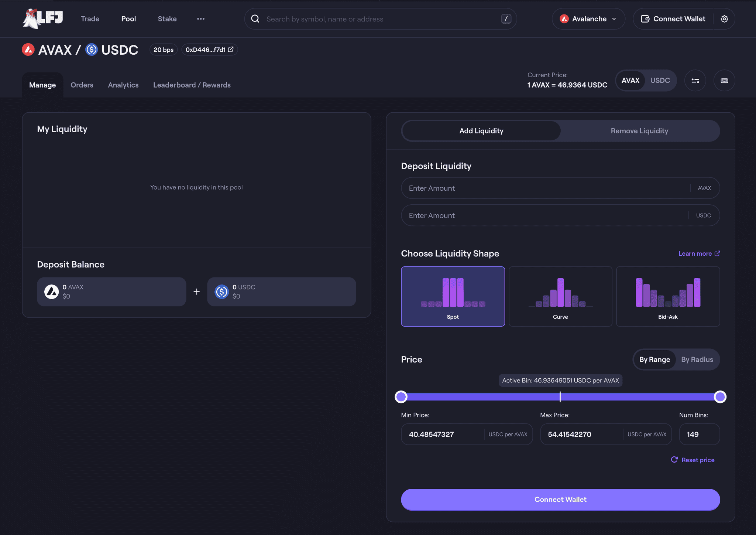Open the Stake menu item
This screenshot has height=535, width=756.
point(167,19)
